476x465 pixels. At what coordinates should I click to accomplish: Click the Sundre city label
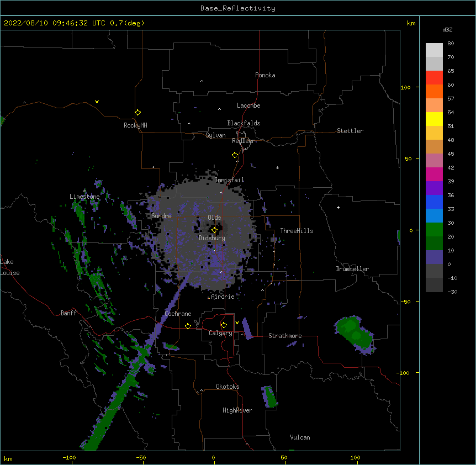pos(161,216)
